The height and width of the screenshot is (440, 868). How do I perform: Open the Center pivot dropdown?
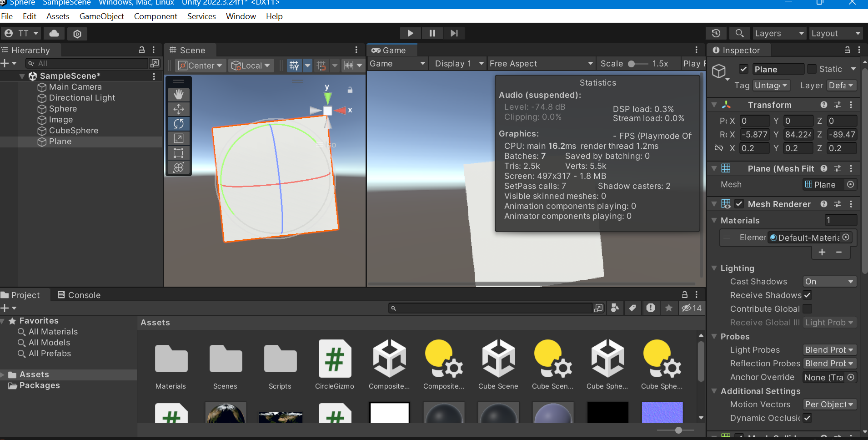point(201,66)
